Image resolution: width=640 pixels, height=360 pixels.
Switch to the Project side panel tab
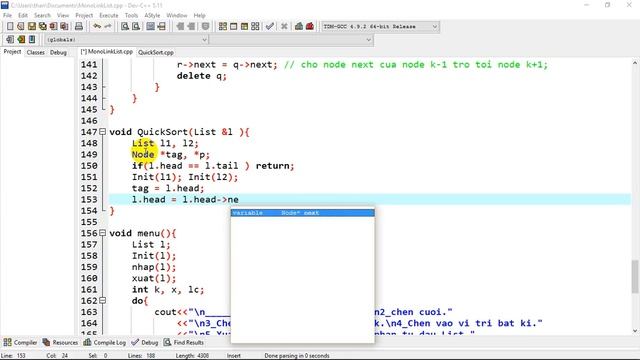12,52
